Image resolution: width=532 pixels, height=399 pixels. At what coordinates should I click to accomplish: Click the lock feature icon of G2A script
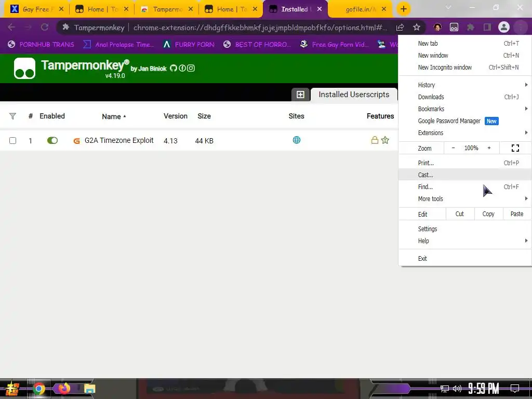click(x=375, y=140)
